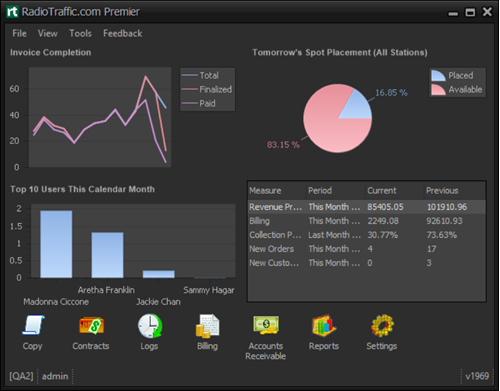Viewport: 500px width, 391px height.
Task: Click the 73.63% cell
Action: coord(442,235)
